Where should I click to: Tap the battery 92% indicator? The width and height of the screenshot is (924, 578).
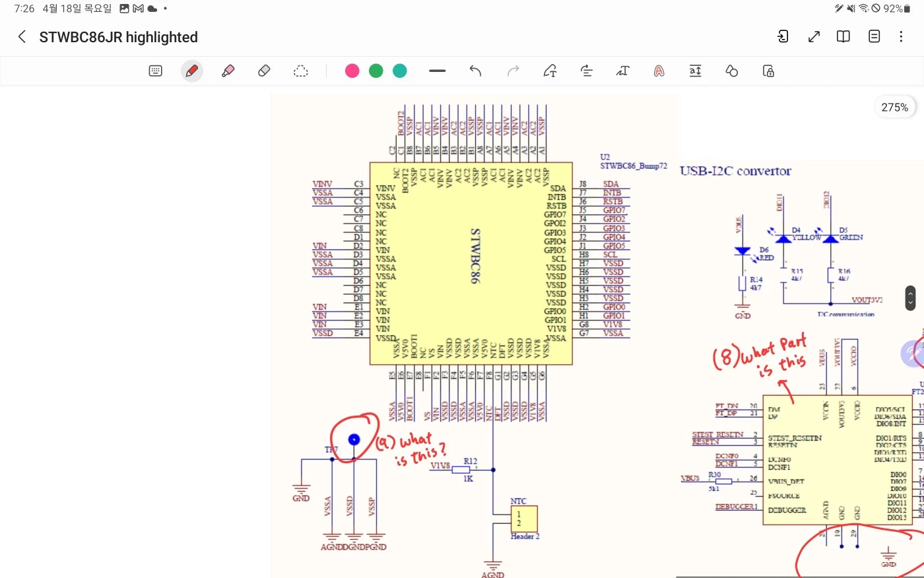tap(896, 9)
